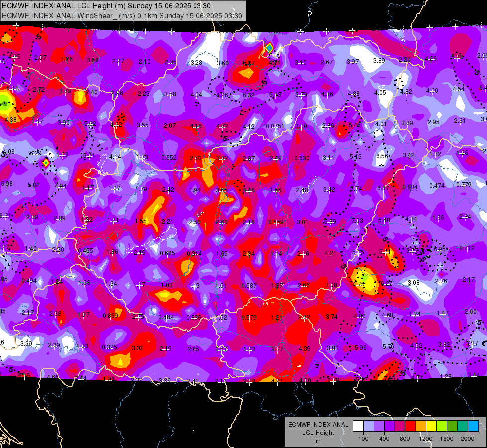Click the legend label LCL-Height

(318, 433)
